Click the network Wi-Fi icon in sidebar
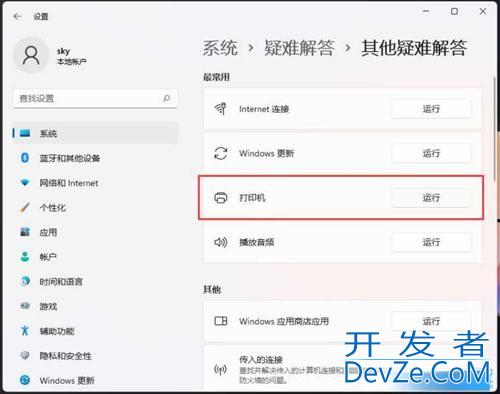Screen dimensions: 500x394 25,183
